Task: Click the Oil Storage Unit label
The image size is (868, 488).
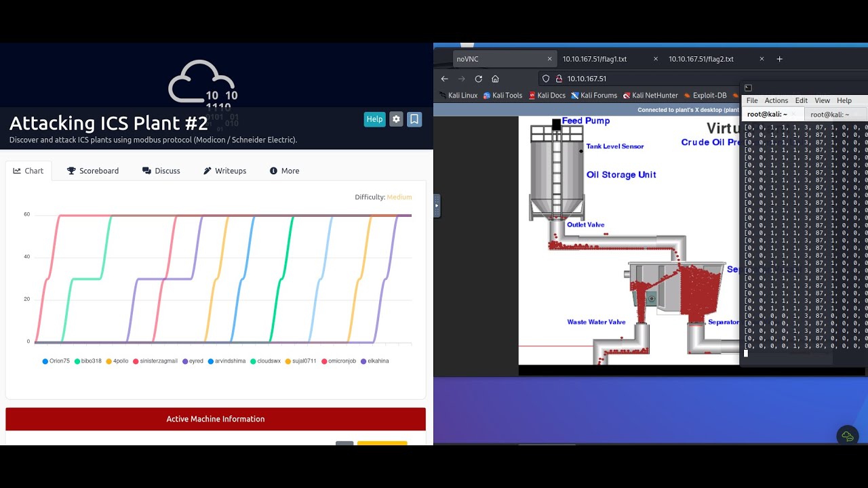Action: (621, 175)
